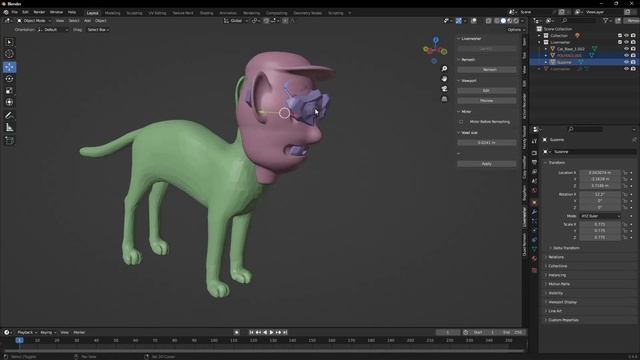Expand the Delta Transform panel
The image size is (640, 360).
click(566, 248)
